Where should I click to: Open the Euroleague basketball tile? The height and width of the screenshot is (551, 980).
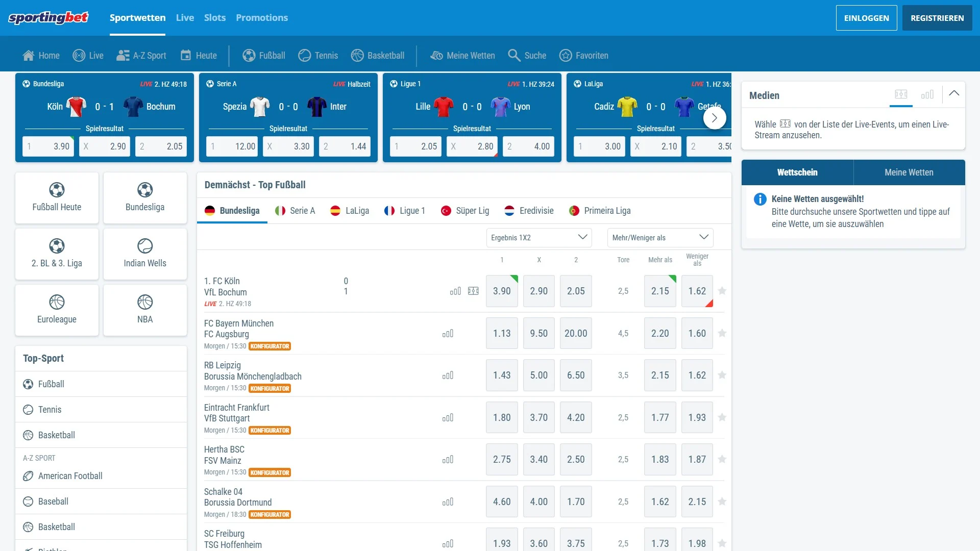tap(57, 310)
